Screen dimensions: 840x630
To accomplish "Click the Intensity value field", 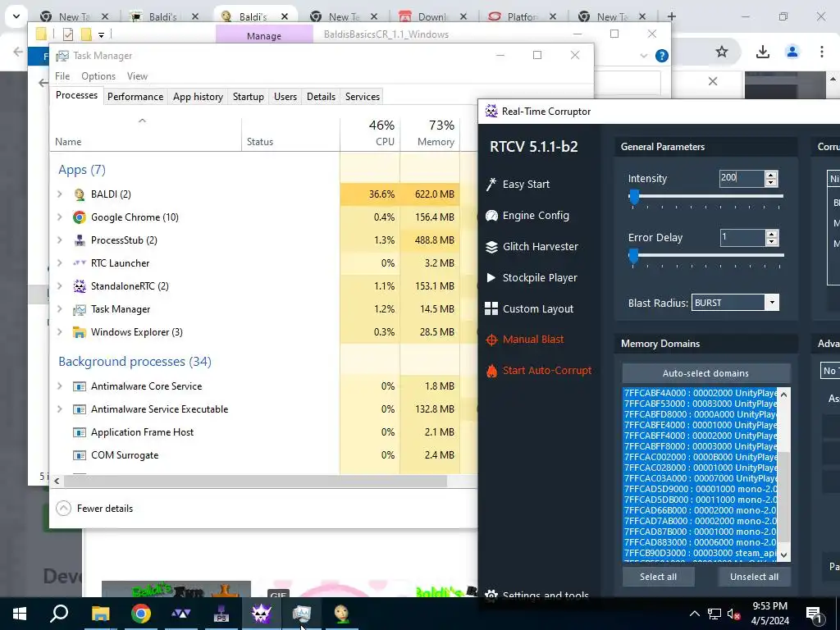I will coord(742,178).
